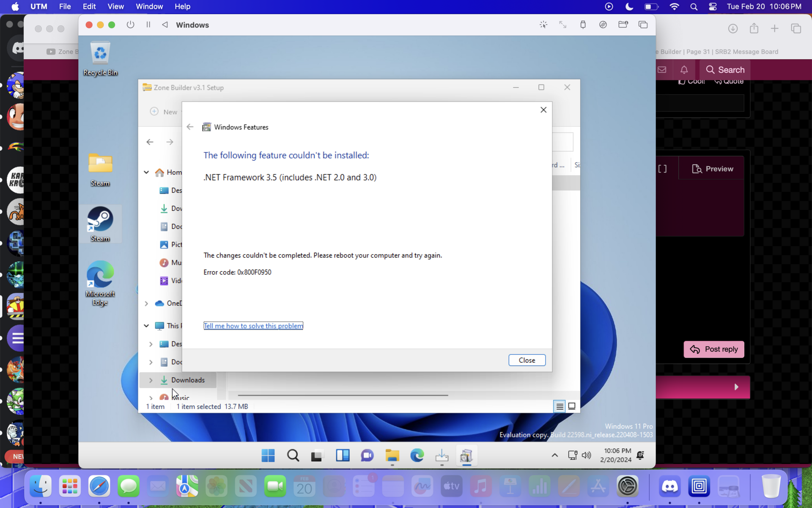
Task: Open the Windows Start menu
Action: pos(268,456)
